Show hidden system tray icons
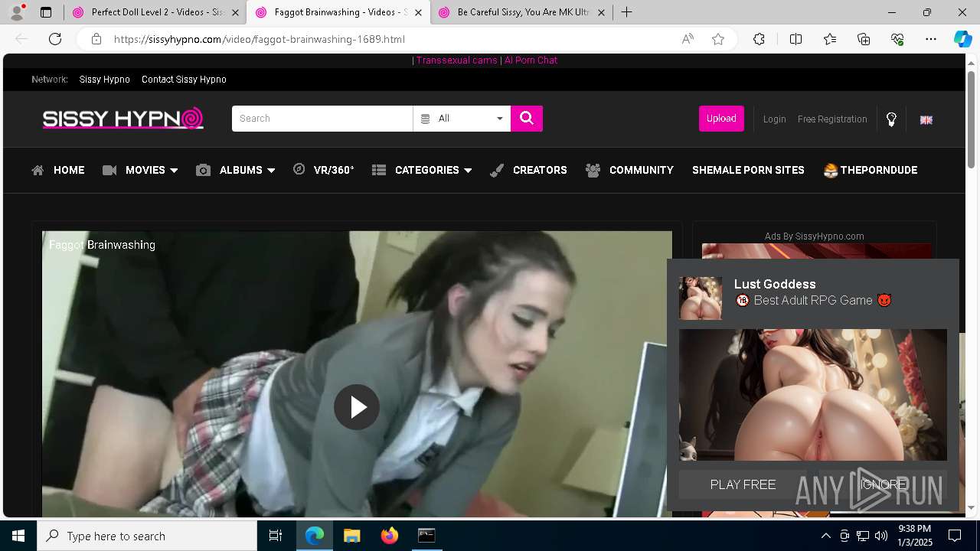The height and width of the screenshot is (551, 980). point(825,536)
